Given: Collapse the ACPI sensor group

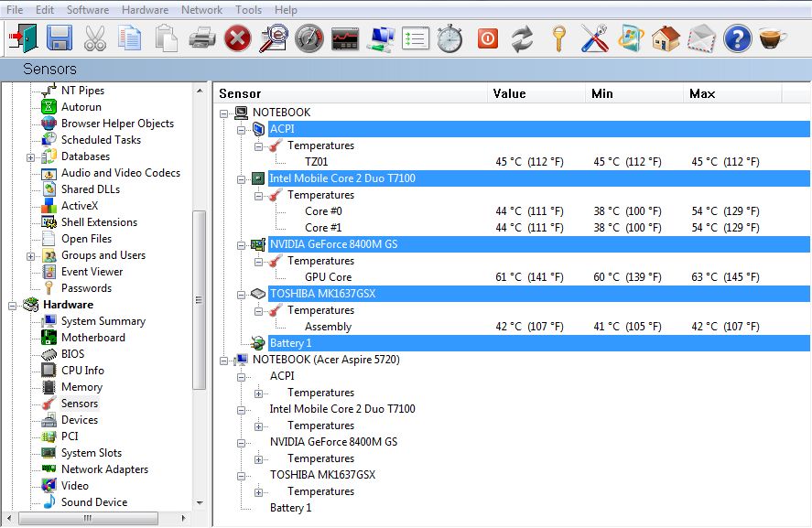Looking at the screenshot, I should pos(243,129).
